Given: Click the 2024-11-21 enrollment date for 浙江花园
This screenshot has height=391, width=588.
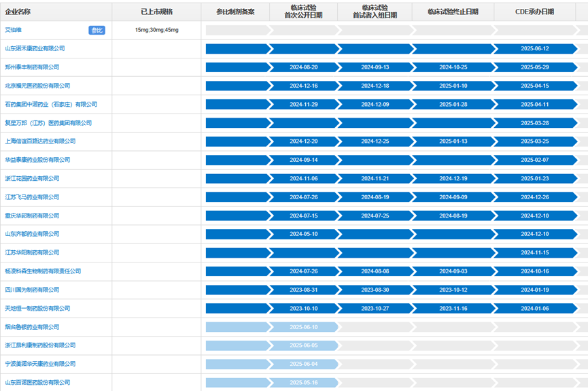Looking at the screenshot, I should pos(375,179).
